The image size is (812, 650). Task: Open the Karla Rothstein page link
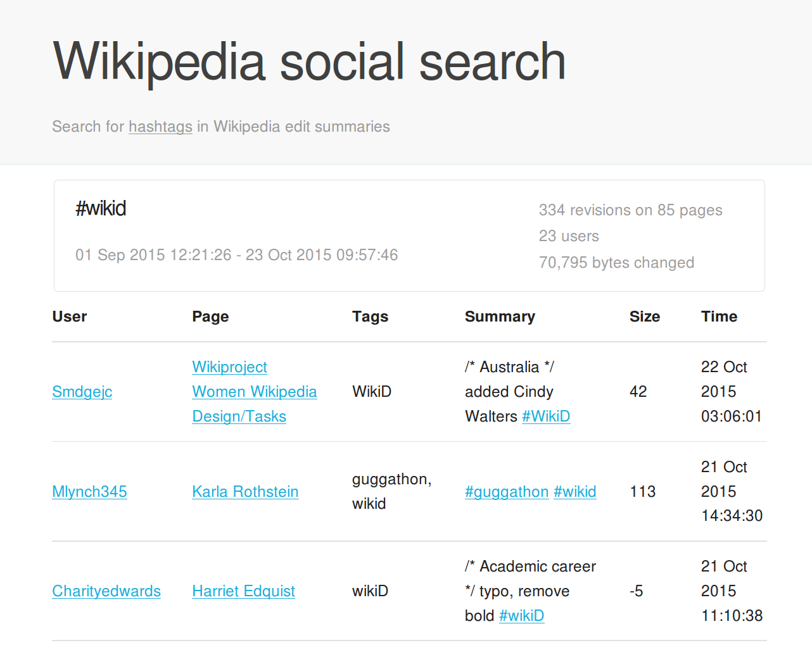[x=245, y=492]
